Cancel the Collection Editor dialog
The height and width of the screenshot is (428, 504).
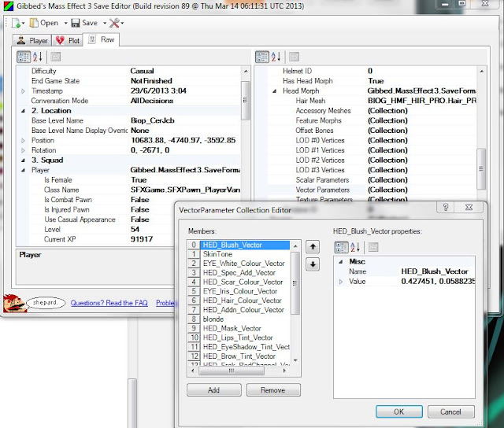click(x=451, y=411)
